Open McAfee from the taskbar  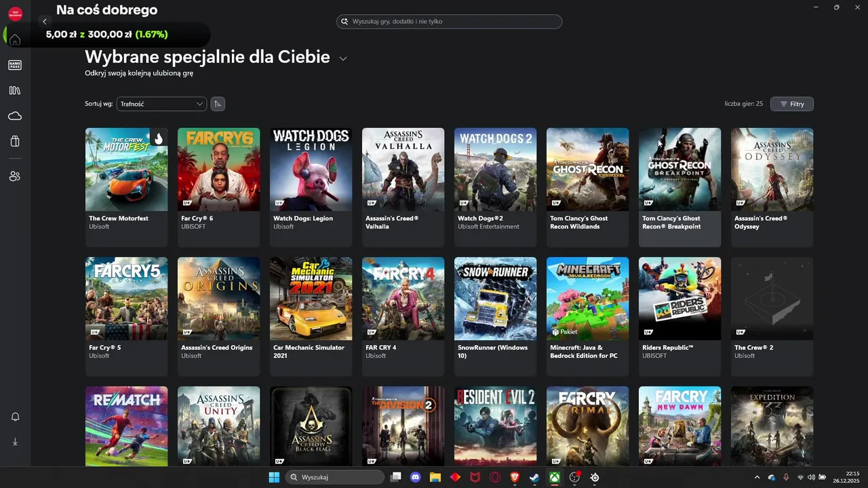(x=475, y=477)
